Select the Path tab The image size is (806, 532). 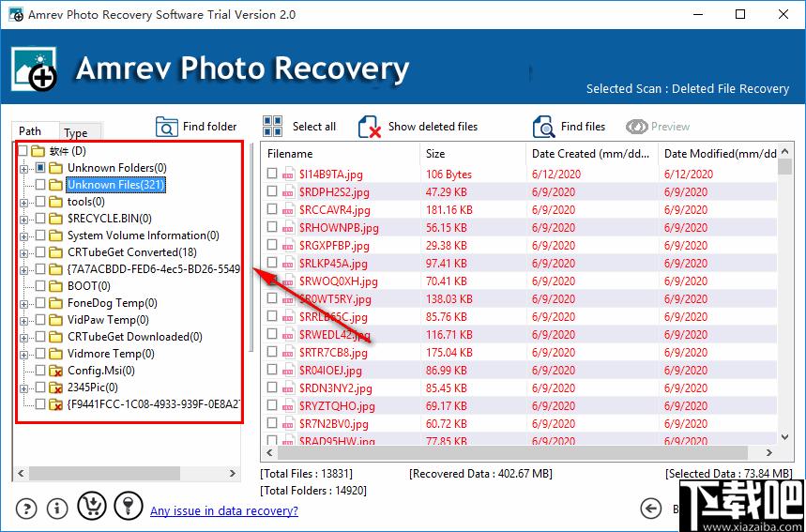point(30,131)
